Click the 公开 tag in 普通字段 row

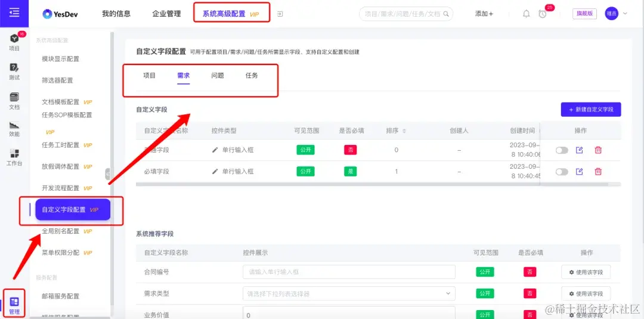pyautogui.click(x=305, y=150)
